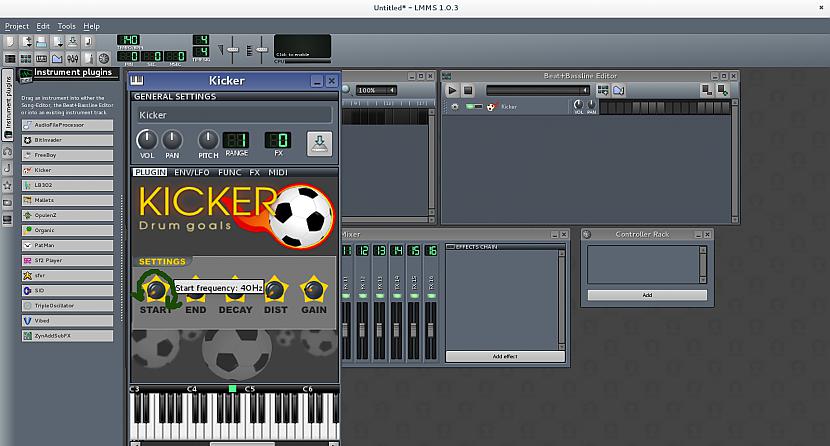Click the START frequency knob
Screen dimensions: 830x446
[x=156, y=290]
